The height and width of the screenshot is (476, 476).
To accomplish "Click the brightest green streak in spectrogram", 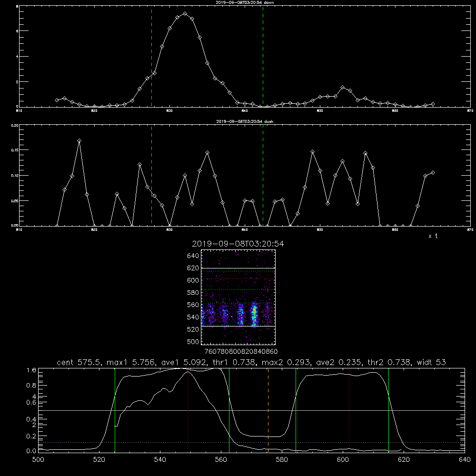I will coord(254,314).
